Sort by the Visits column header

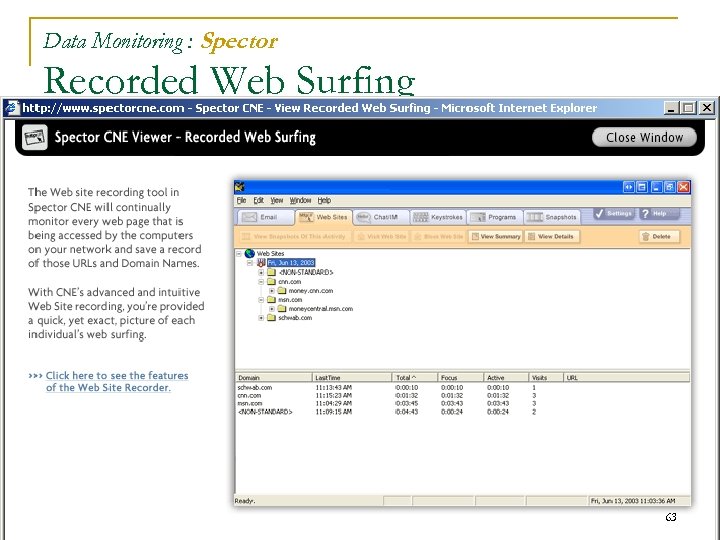tap(546, 377)
